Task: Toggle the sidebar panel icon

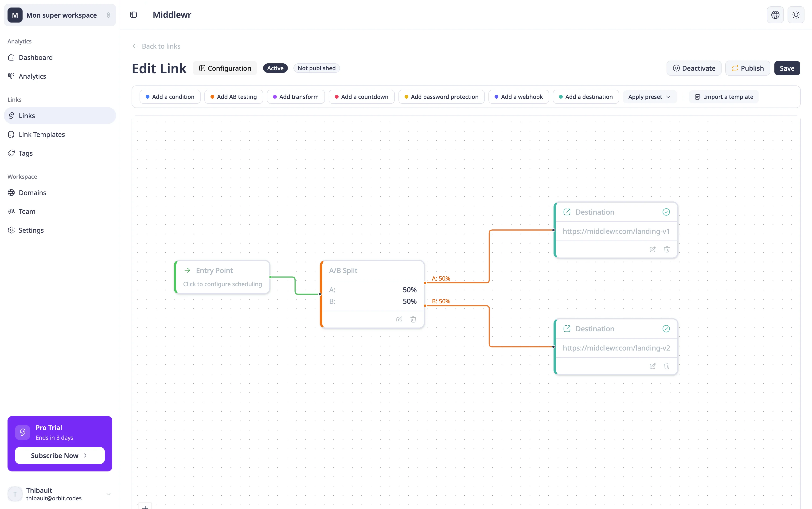Action: pyautogui.click(x=133, y=15)
